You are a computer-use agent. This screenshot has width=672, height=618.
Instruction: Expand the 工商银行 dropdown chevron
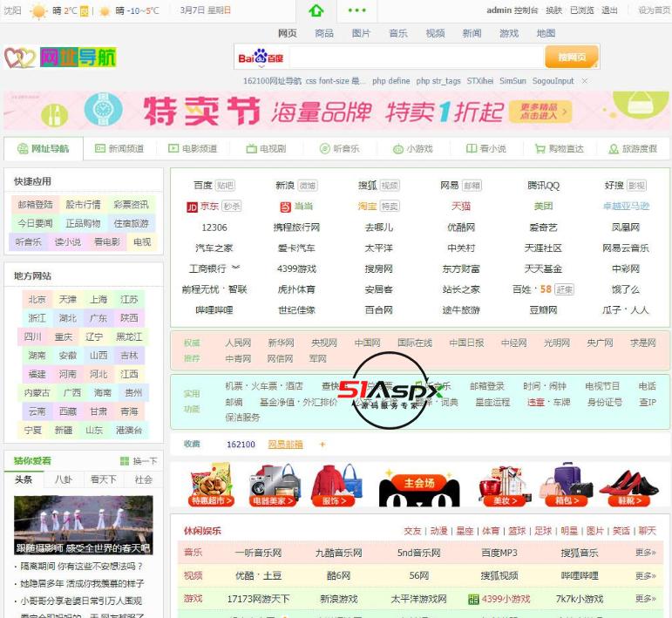point(236,268)
